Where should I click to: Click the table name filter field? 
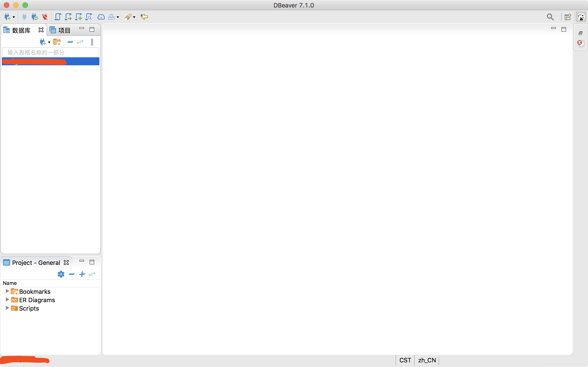(x=51, y=52)
